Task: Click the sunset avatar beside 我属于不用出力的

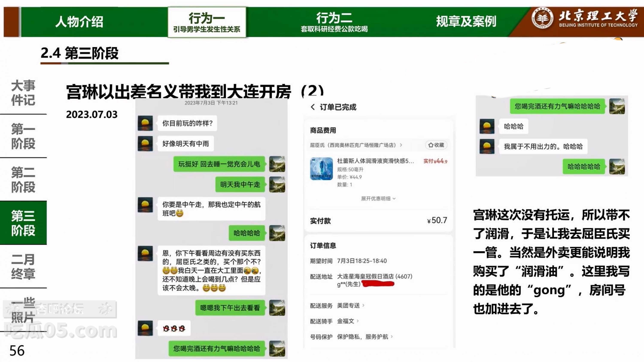Action: pos(487,146)
